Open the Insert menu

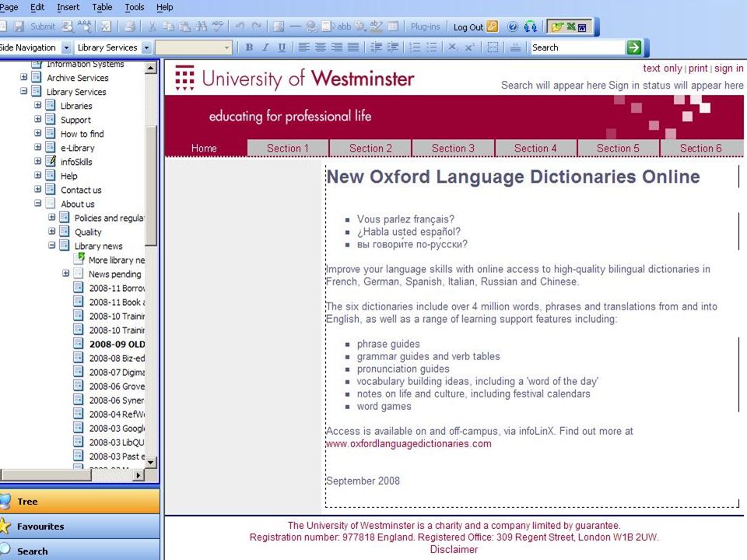[68, 7]
